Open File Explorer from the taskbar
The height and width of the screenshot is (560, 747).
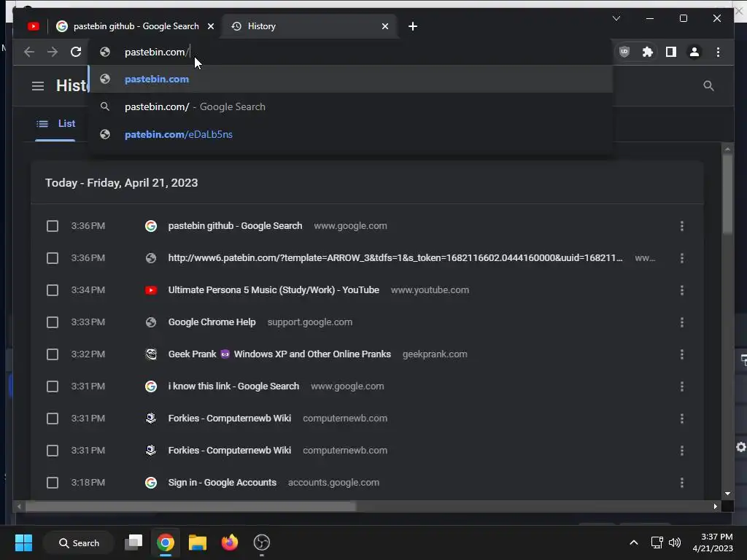(x=197, y=542)
